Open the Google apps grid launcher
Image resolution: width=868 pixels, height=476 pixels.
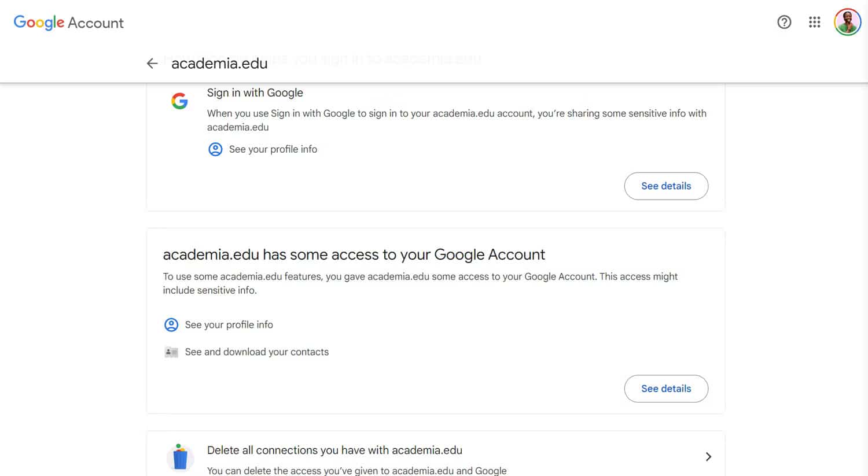(815, 23)
